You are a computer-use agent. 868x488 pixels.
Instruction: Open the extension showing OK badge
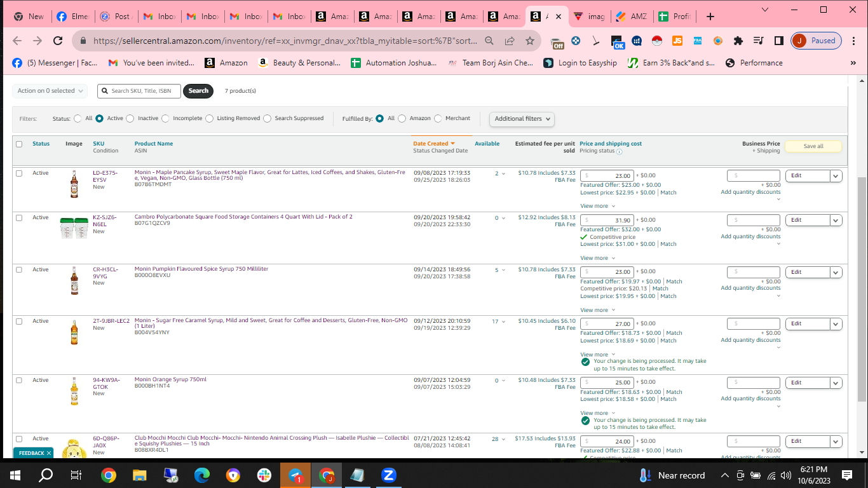[618, 42]
